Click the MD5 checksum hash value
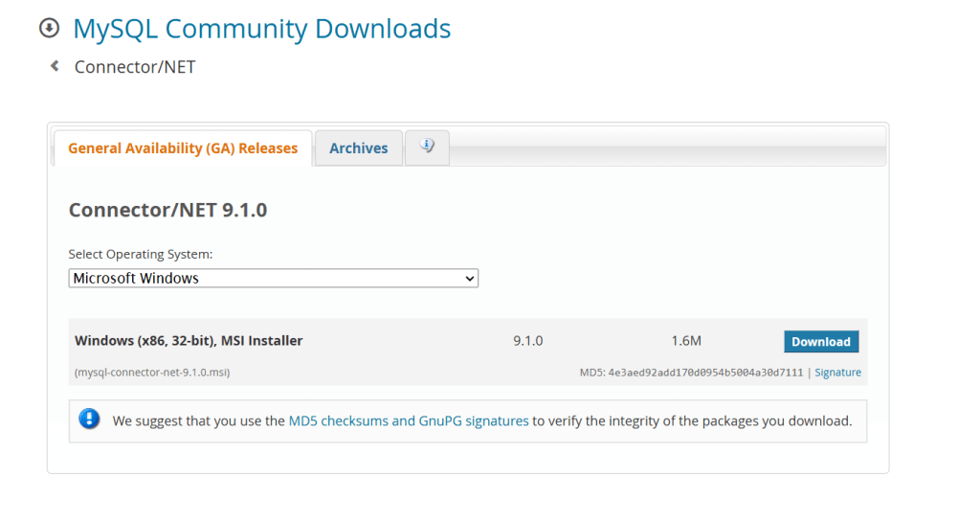980x522 pixels. (705, 373)
